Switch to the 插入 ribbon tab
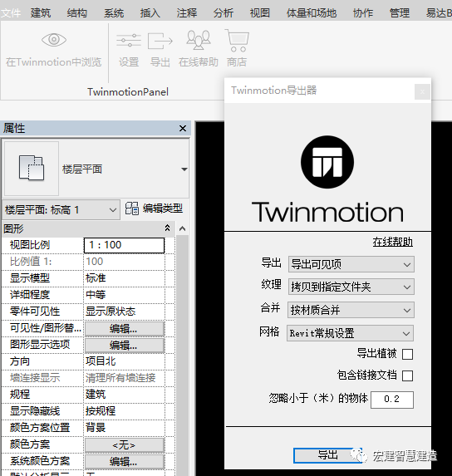 tap(150, 13)
